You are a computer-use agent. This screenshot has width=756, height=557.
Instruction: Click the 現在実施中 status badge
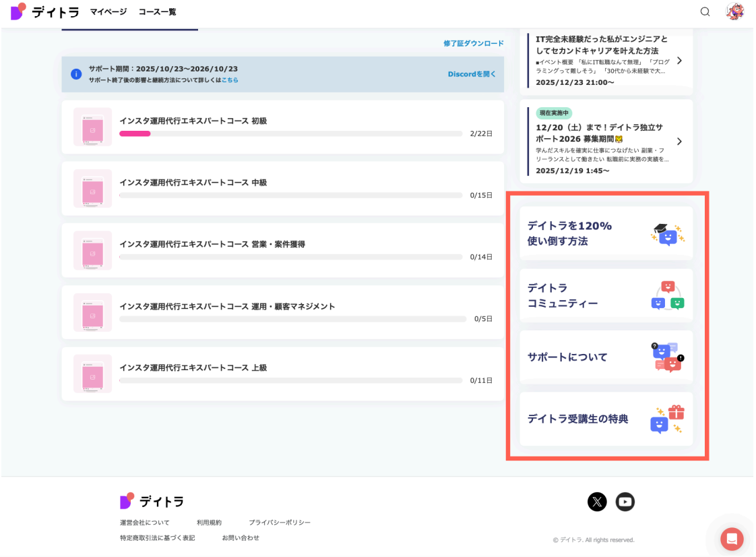(554, 113)
